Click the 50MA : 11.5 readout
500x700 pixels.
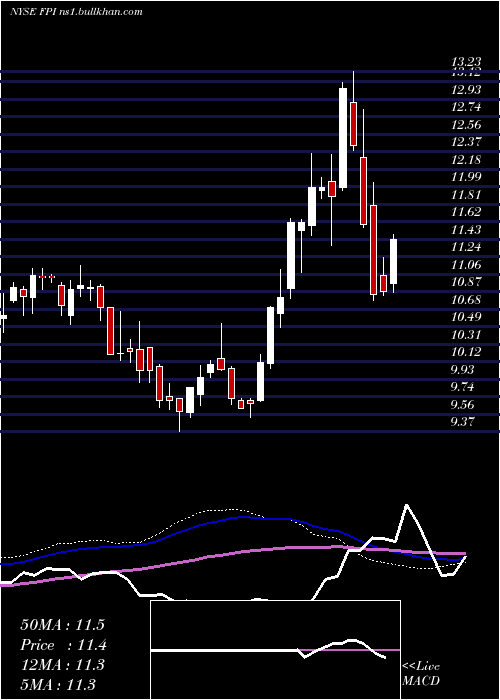coord(62,625)
